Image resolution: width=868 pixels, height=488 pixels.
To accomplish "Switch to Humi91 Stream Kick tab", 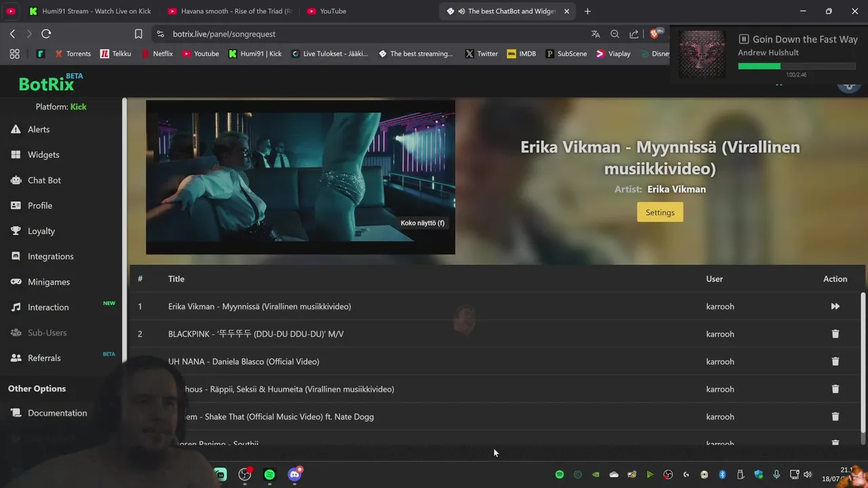I will pos(90,12).
